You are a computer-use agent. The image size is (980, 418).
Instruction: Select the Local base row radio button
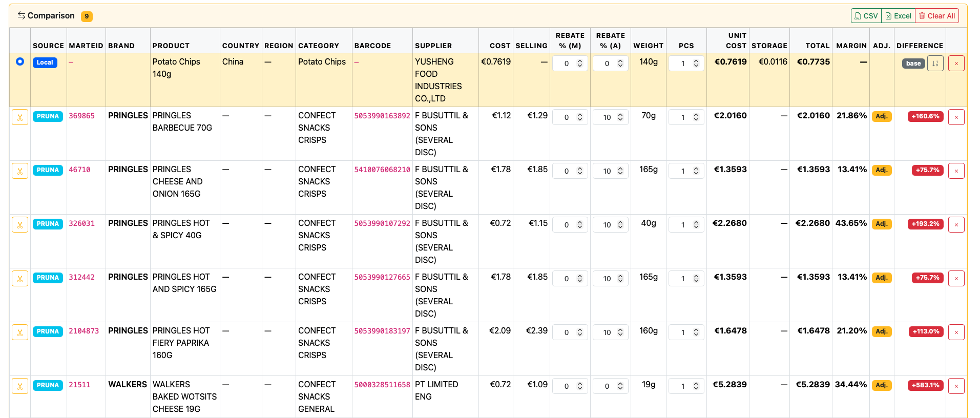tap(20, 61)
